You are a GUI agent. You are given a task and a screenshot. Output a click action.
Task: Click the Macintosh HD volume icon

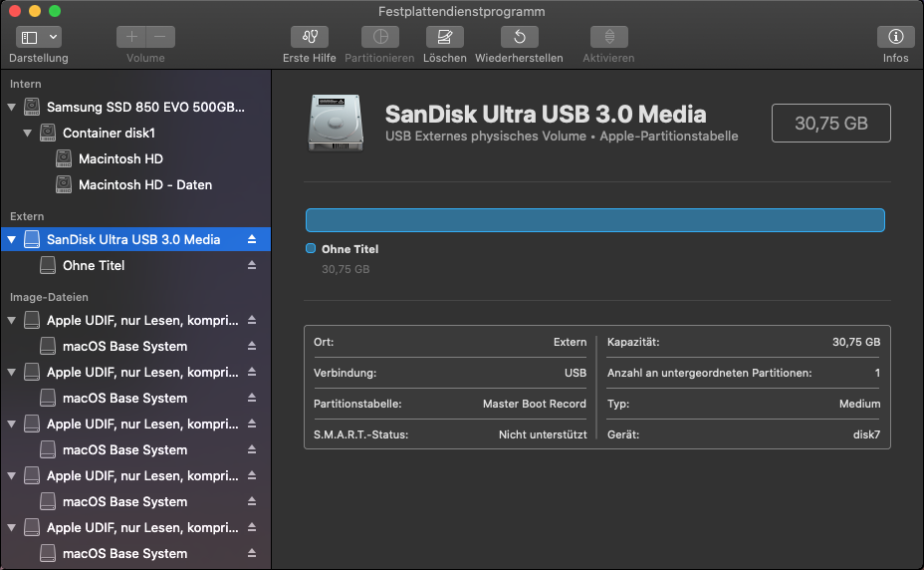click(64, 158)
